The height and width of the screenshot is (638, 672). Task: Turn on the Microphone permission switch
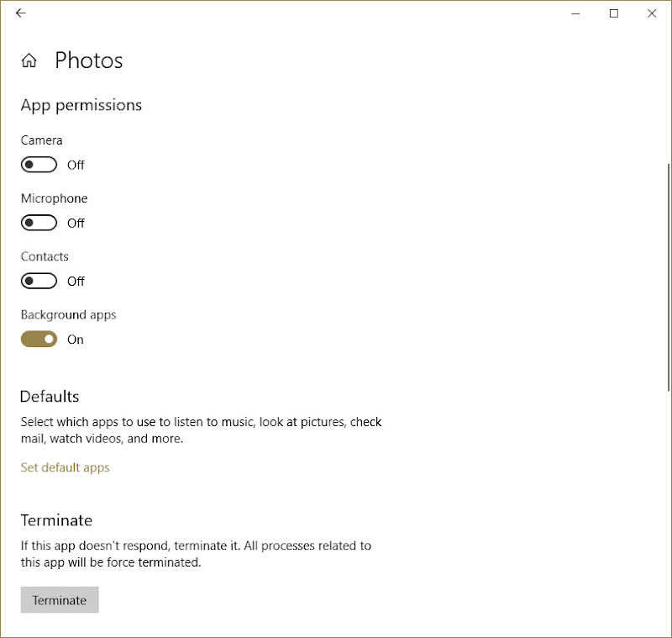[39, 223]
